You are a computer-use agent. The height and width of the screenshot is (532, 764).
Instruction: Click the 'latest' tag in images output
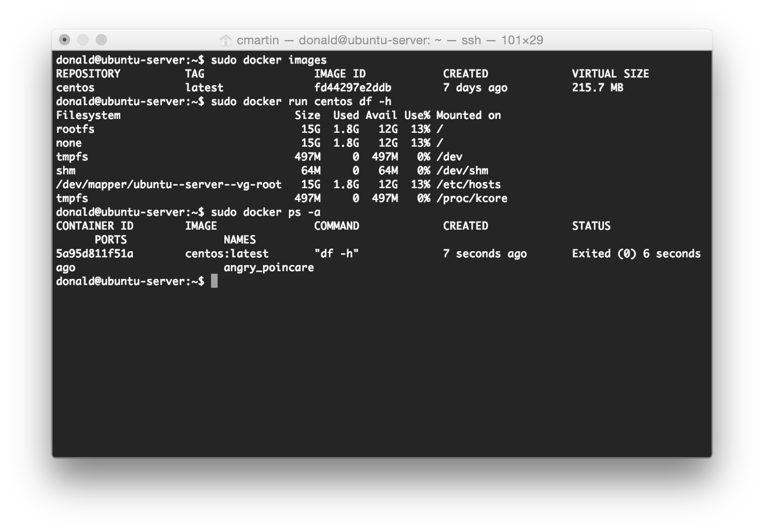click(x=204, y=88)
